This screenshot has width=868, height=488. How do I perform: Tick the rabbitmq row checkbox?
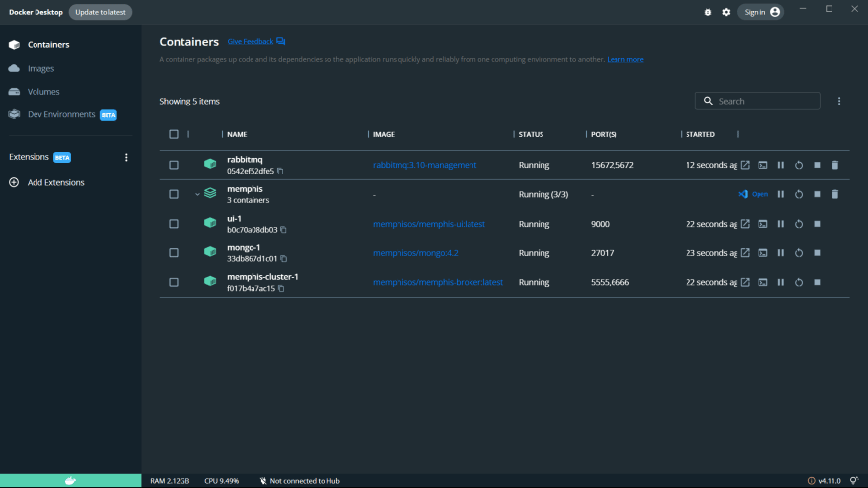(174, 165)
